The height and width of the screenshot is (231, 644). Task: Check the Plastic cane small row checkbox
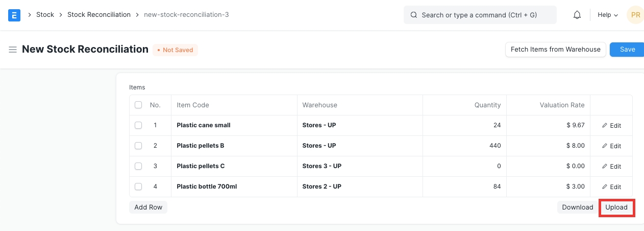[138, 125]
